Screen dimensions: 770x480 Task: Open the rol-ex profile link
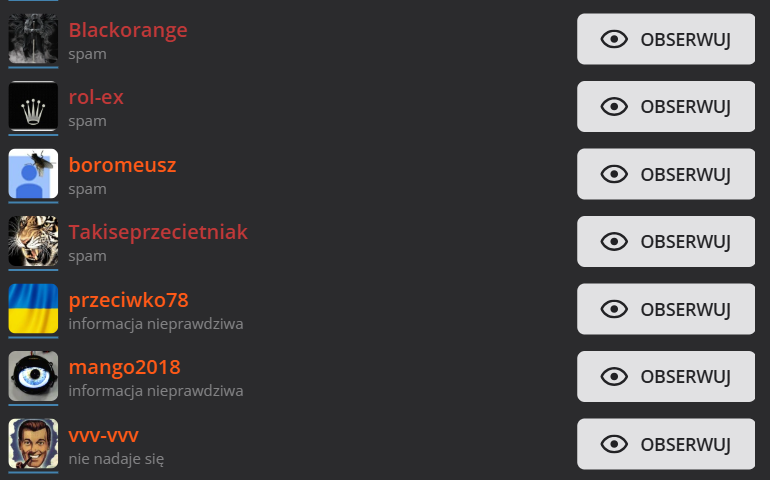[x=96, y=97]
